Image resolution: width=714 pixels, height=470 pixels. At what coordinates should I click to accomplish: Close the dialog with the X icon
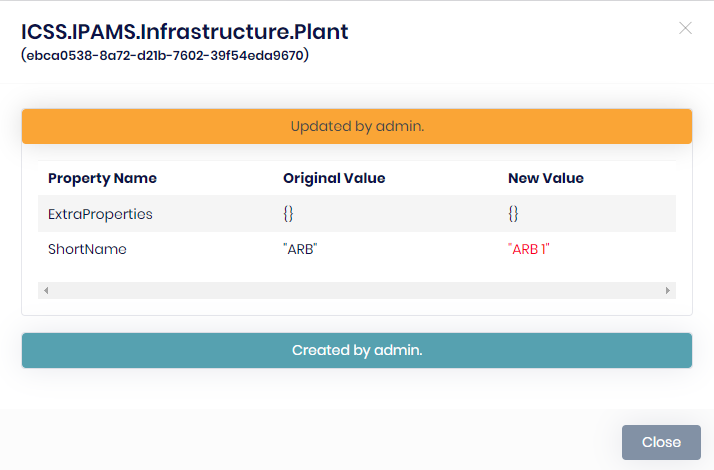(685, 28)
